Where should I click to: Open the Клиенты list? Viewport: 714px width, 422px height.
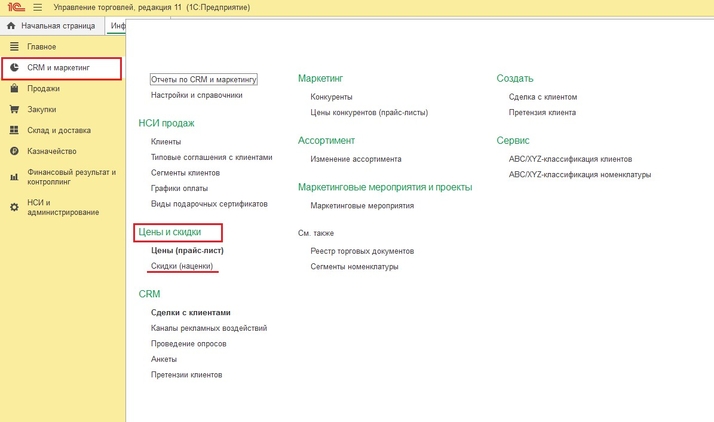pos(166,142)
